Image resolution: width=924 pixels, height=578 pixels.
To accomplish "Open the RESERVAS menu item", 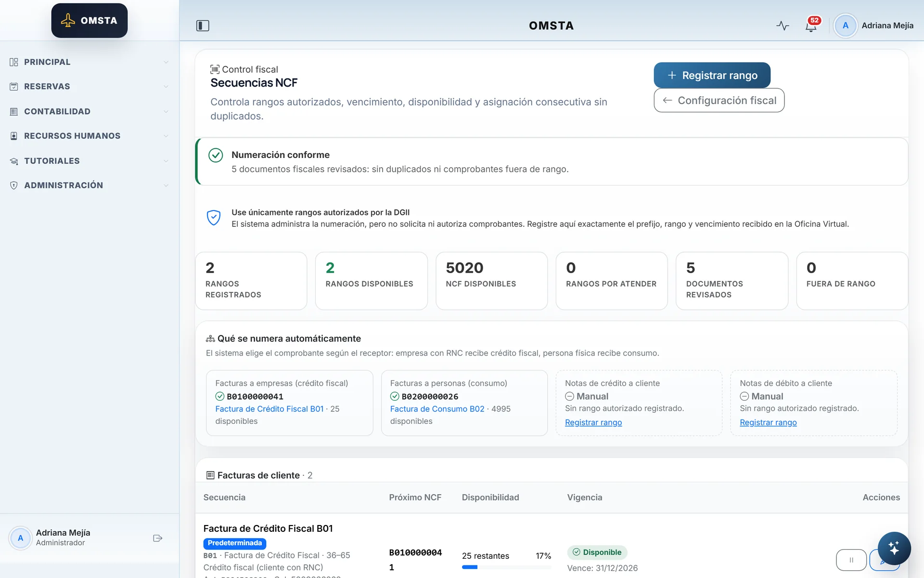I will (x=90, y=87).
